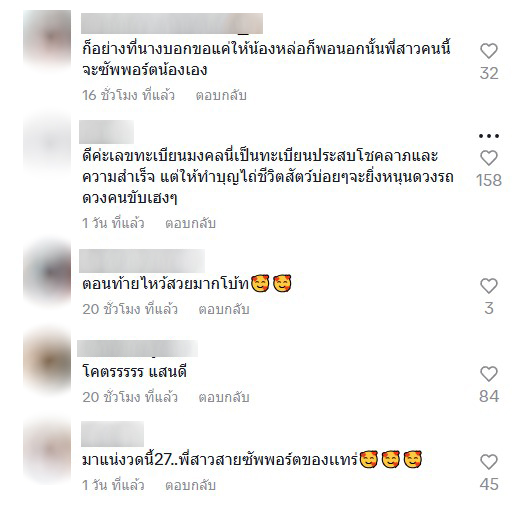Open username above the comment mentioning 27
The height and width of the screenshot is (508, 526).
[x=112, y=434]
